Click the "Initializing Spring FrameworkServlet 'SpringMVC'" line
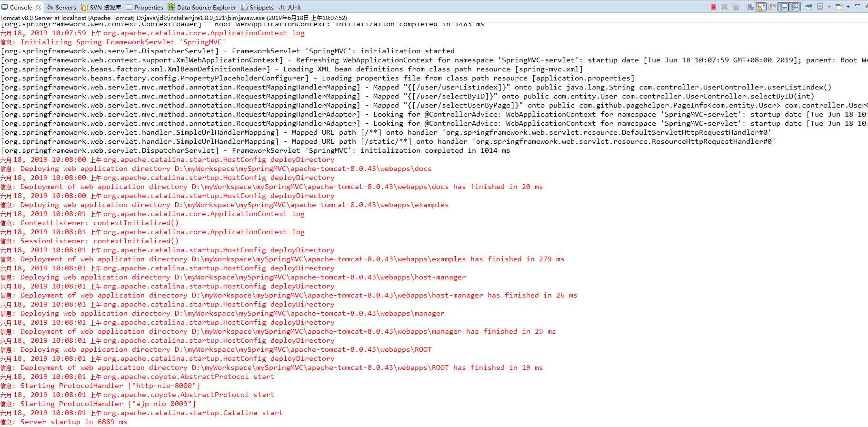This screenshot has width=868, height=427. point(113,42)
